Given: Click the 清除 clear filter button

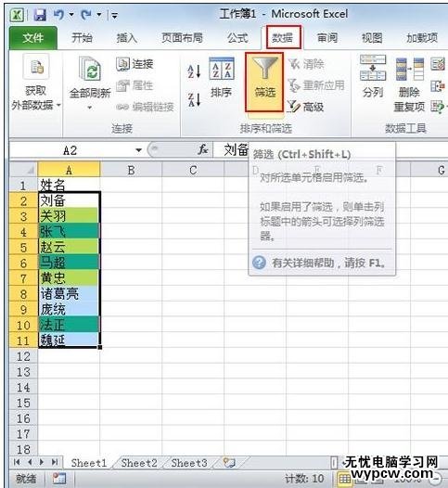Looking at the screenshot, I should point(306,64).
